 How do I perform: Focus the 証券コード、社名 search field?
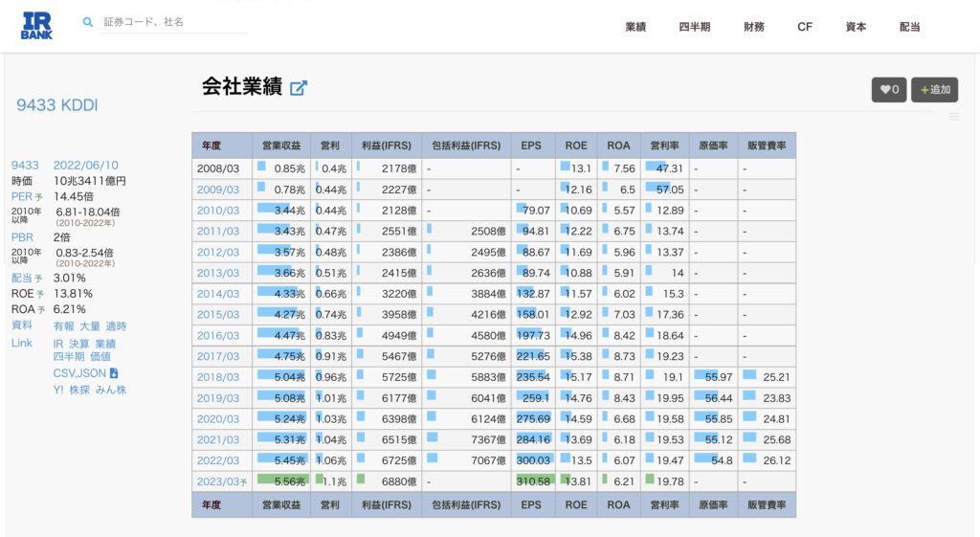pos(173,22)
